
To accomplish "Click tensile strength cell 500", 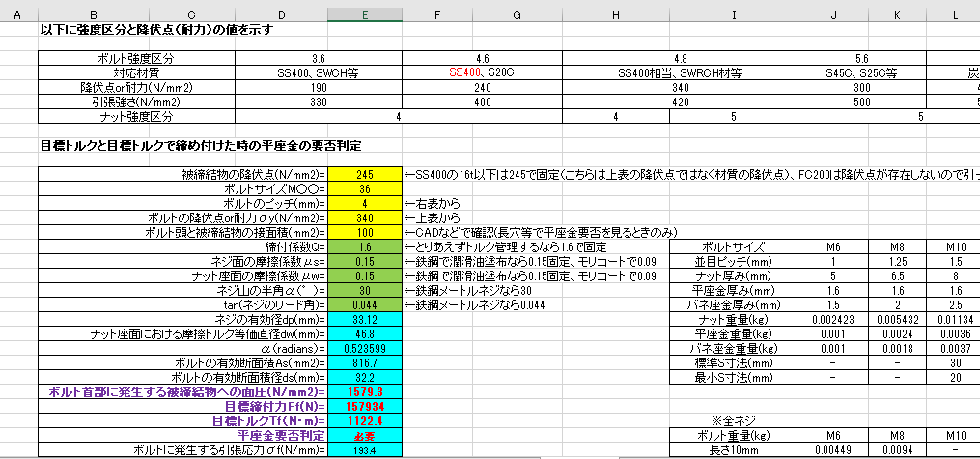I will 862,101.
